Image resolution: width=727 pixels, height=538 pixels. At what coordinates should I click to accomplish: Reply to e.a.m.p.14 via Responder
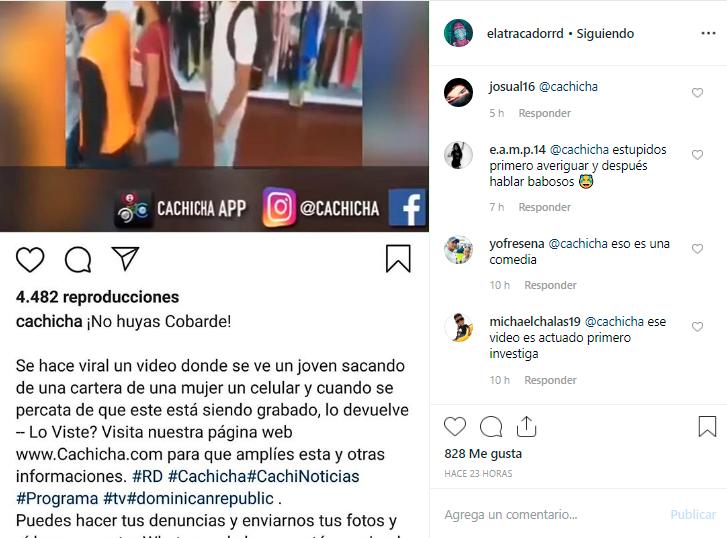click(x=544, y=207)
